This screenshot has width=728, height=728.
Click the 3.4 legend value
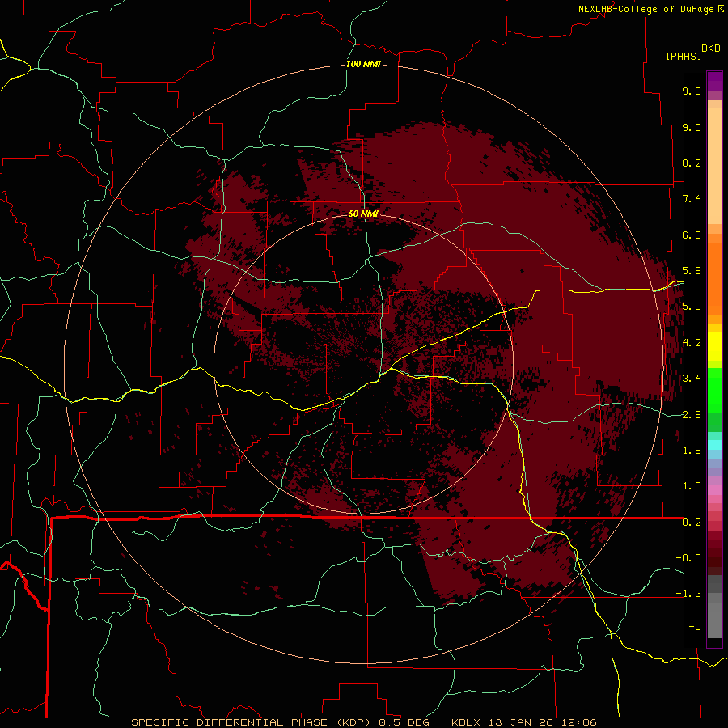pyautogui.click(x=692, y=379)
